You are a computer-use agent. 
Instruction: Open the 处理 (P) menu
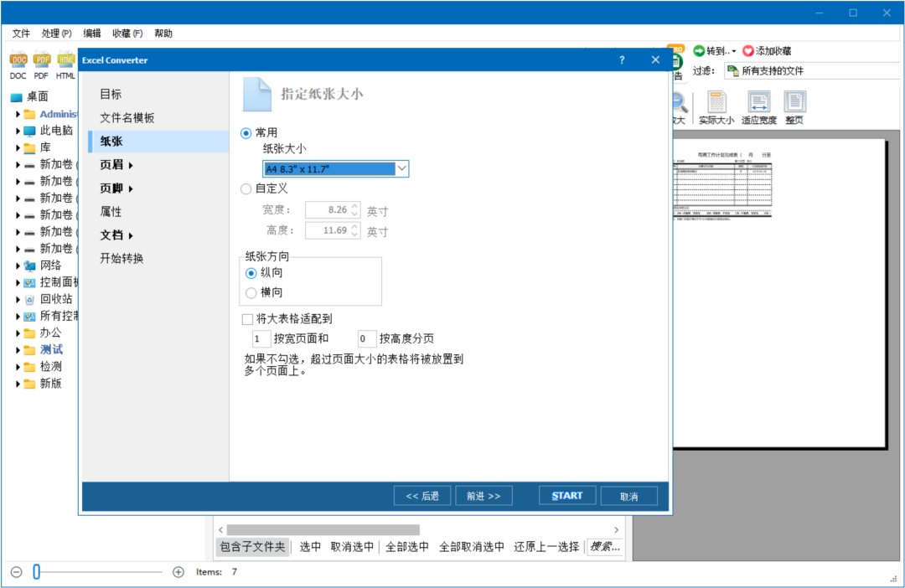pyautogui.click(x=57, y=34)
